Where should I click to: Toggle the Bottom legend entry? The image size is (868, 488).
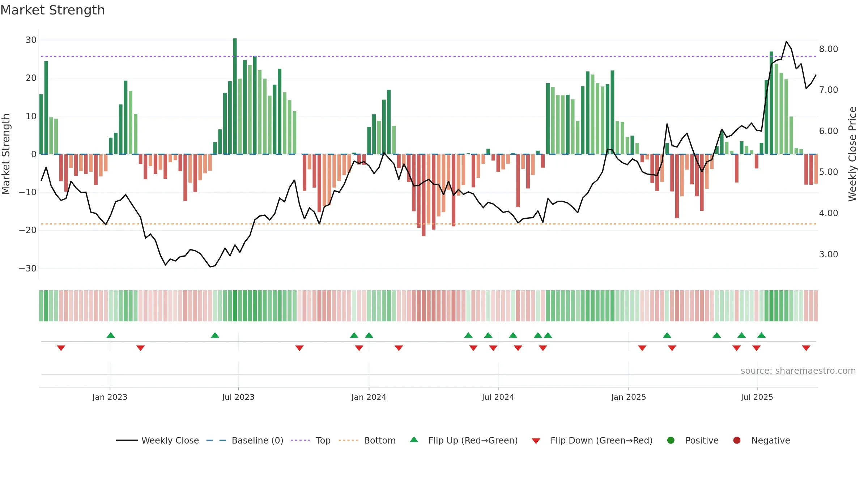point(367,440)
